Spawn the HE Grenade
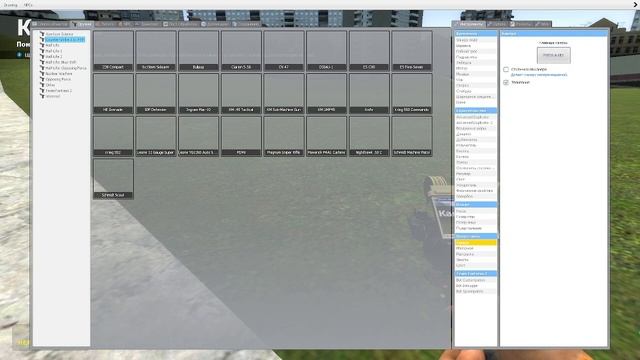This screenshot has width=640, height=360. (x=113, y=93)
